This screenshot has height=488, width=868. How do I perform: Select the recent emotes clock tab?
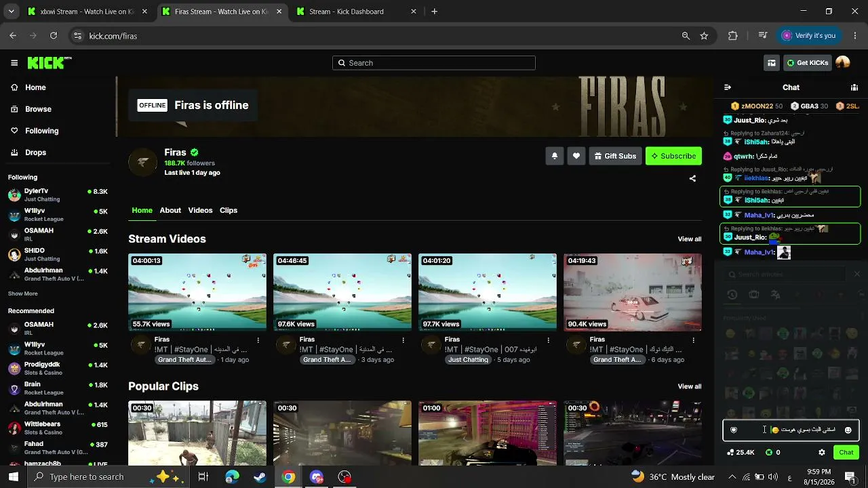point(732,295)
